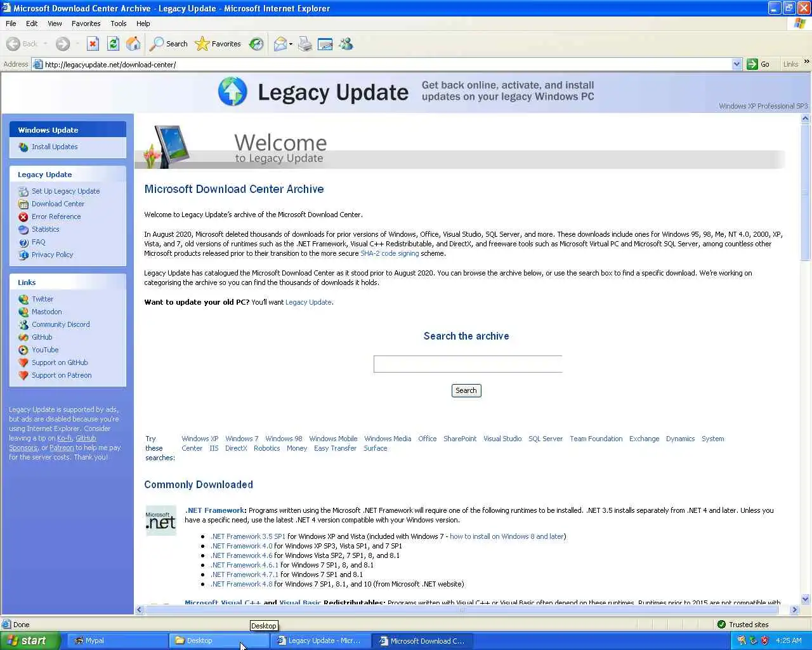The image size is (812, 650).
Task: Click the Back navigation arrow icon
Action: [13, 44]
